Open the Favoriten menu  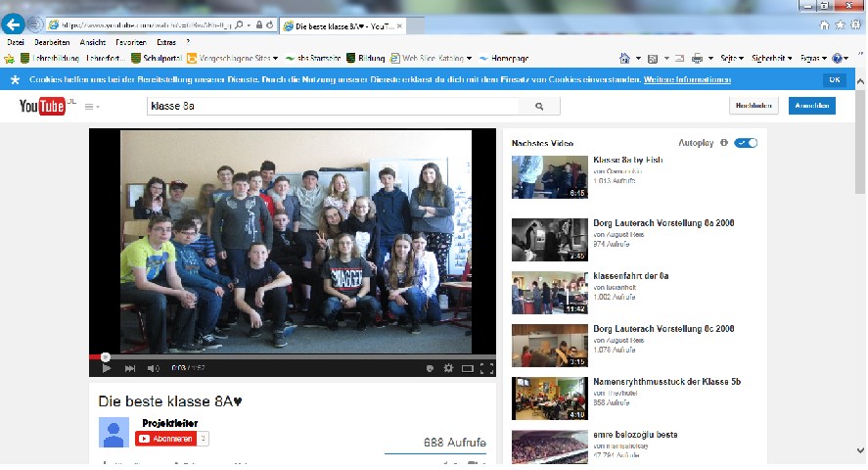coord(131,42)
